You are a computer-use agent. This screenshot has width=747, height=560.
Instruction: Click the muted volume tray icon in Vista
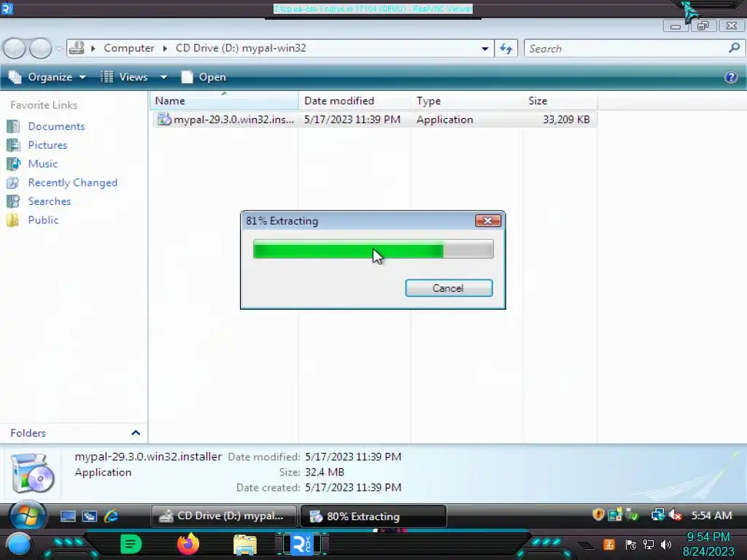pyautogui.click(x=675, y=515)
